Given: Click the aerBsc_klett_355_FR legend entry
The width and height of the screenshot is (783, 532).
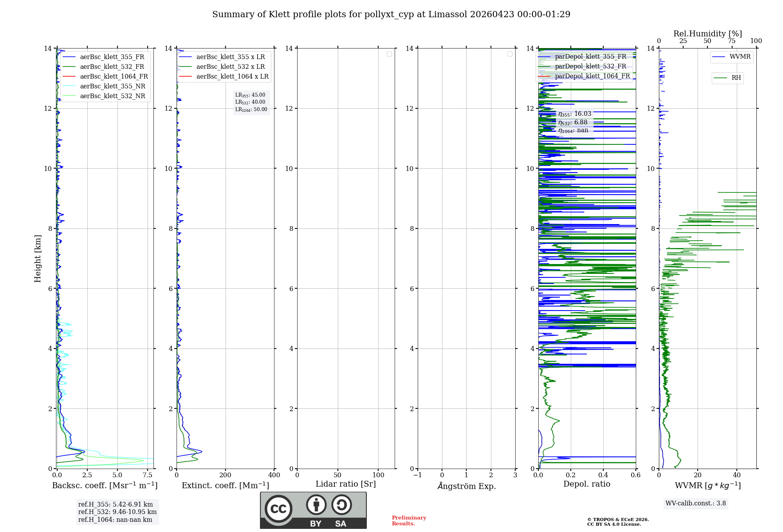Looking at the screenshot, I should point(112,57).
